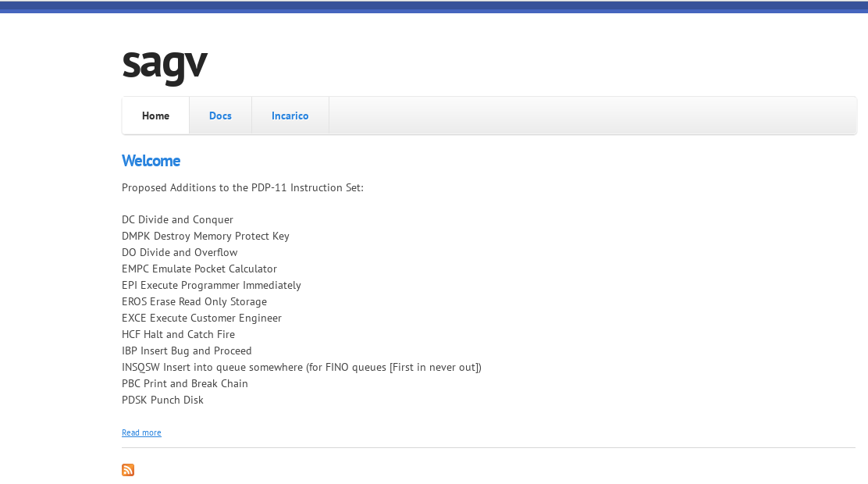868x484 pixels.
Task: Switch to the Docs tab
Action: (x=220, y=116)
